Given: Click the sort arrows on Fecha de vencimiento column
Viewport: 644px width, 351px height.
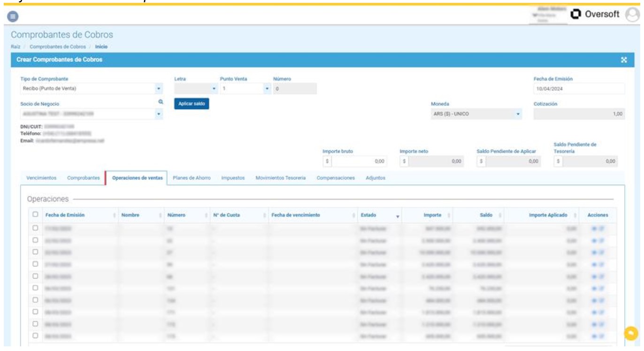Looking at the screenshot, I should (x=353, y=215).
